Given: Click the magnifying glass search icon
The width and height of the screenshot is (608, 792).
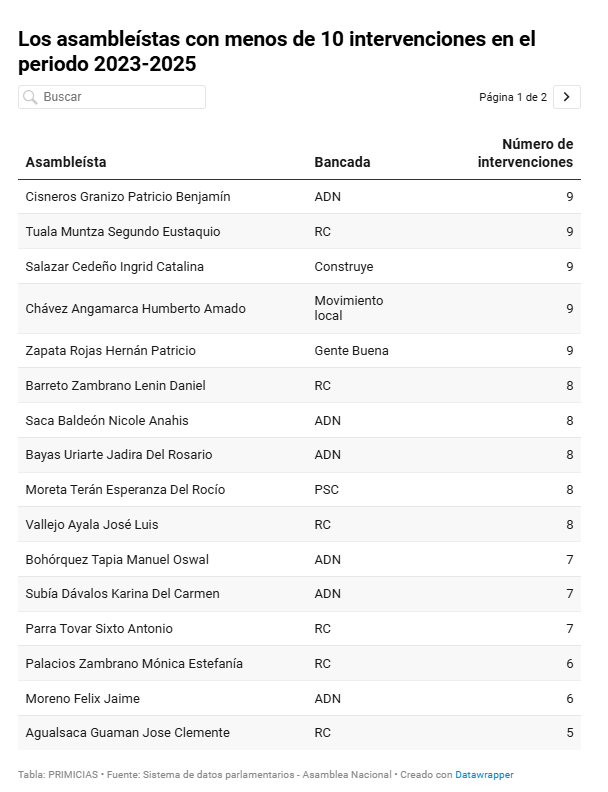Looking at the screenshot, I should coord(30,97).
